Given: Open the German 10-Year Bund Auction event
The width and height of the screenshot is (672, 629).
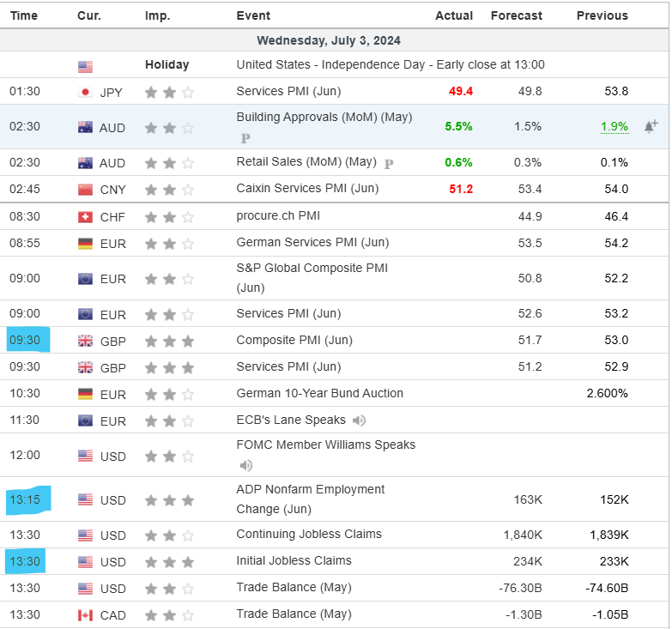Looking at the screenshot, I should tap(319, 393).
